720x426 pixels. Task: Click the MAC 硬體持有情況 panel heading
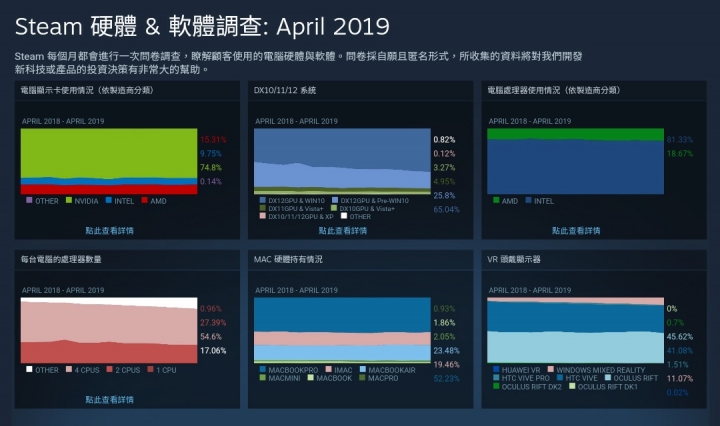(288, 259)
